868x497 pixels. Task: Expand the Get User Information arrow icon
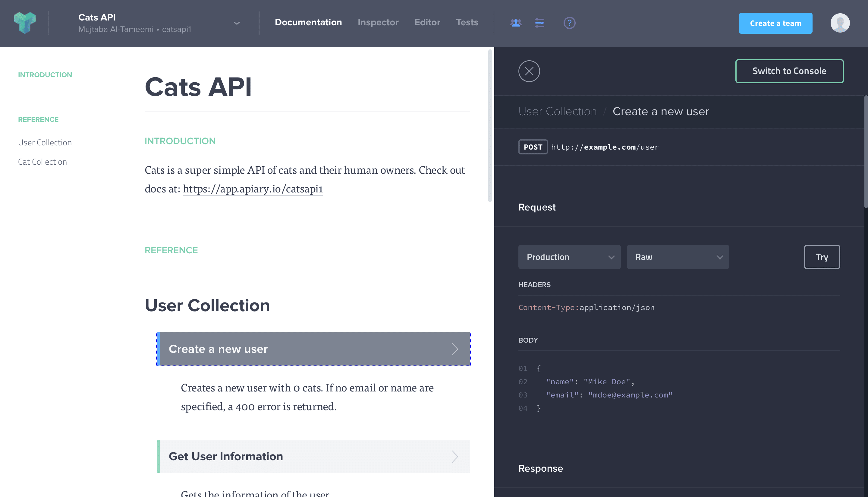click(455, 456)
